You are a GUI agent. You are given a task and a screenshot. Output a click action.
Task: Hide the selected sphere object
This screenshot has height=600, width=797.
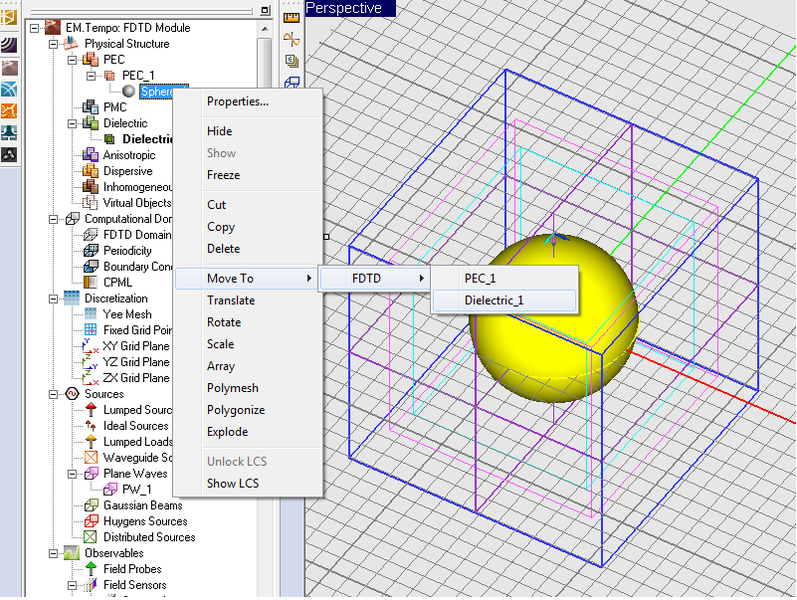(x=219, y=131)
